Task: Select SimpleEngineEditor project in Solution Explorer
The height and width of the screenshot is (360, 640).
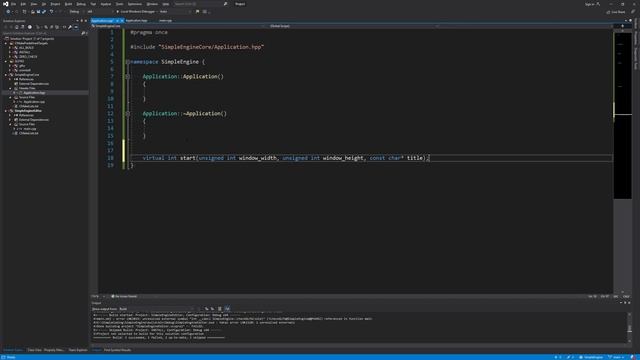Action: click(28, 111)
